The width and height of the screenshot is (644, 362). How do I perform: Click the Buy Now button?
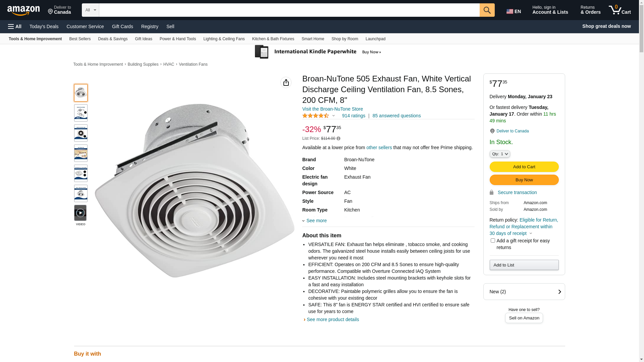point(524,180)
